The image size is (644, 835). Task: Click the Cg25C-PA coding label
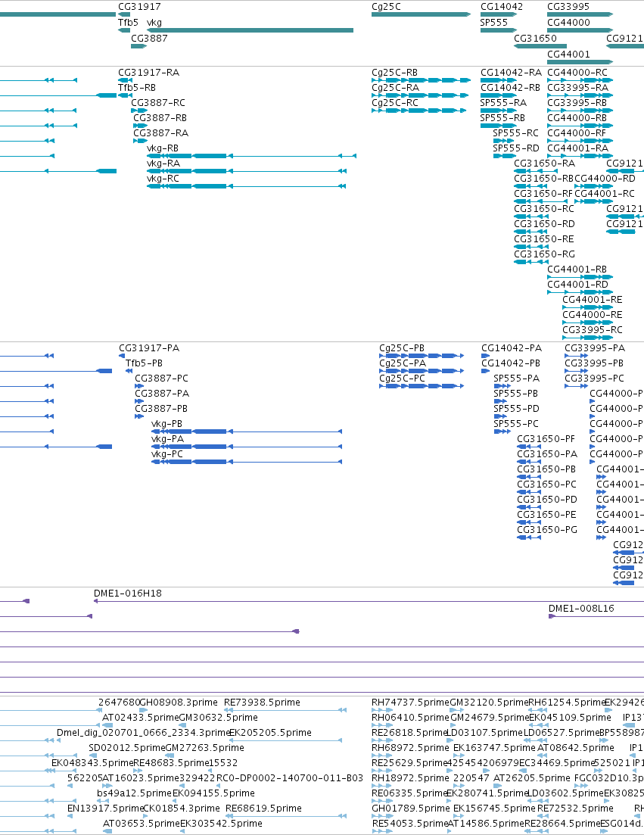tap(403, 363)
